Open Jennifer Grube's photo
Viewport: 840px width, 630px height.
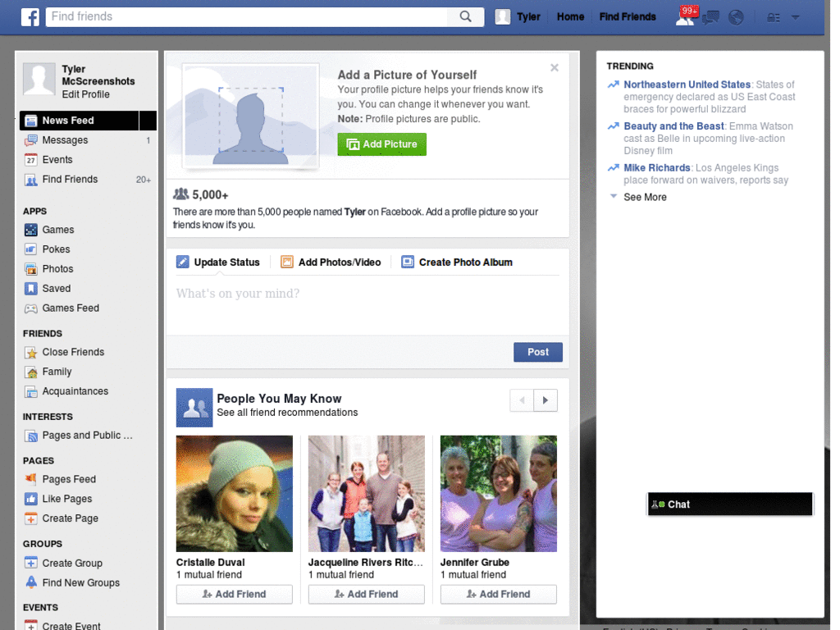point(499,494)
